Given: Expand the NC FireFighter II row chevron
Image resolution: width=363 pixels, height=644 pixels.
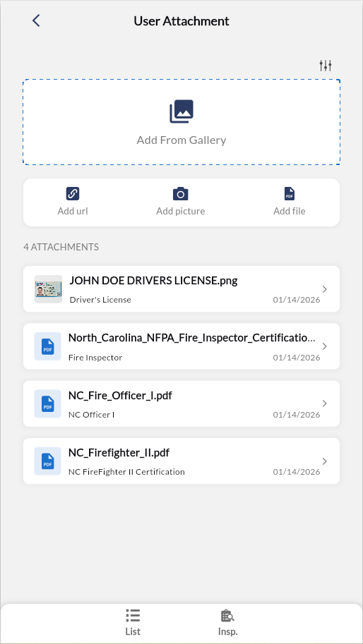Looking at the screenshot, I should click(325, 461).
